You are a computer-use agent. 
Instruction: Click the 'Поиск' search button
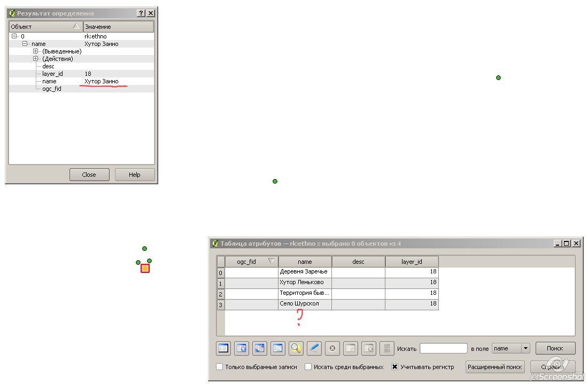click(x=555, y=348)
